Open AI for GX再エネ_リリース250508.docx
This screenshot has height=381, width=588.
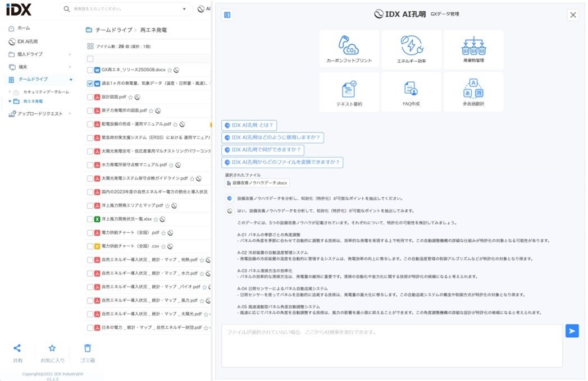[x=176, y=70]
